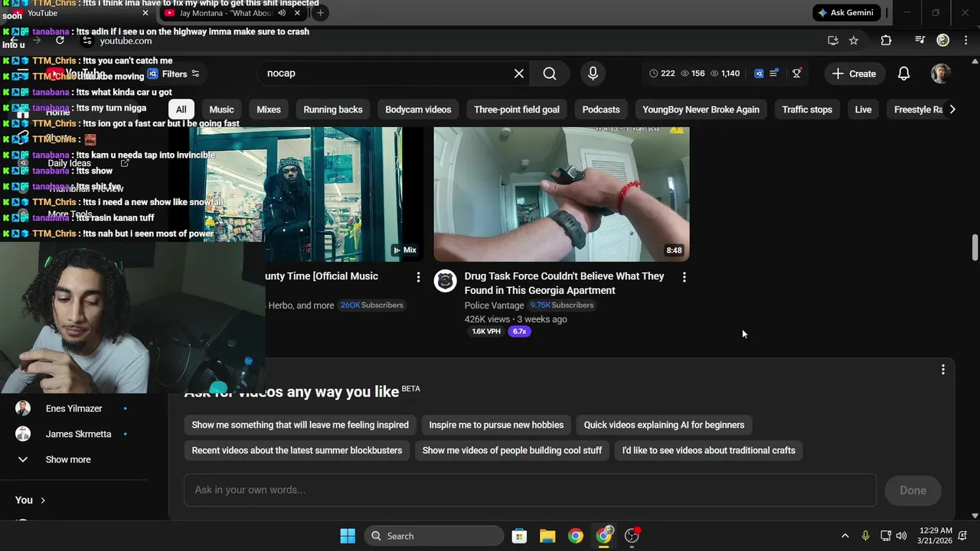The width and height of the screenshot is (980, 551).
Task: Select the Traffic stops chip
Action: coord(807,109)
